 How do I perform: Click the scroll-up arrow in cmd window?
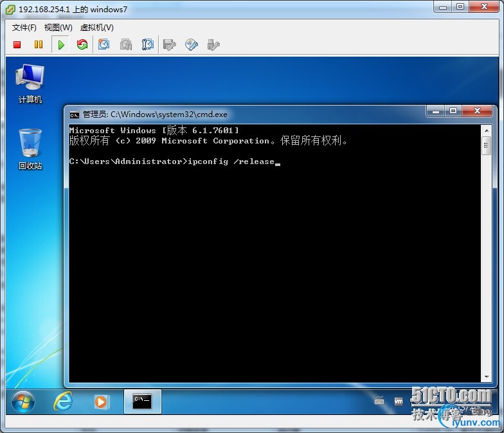[x=486, y=131]
